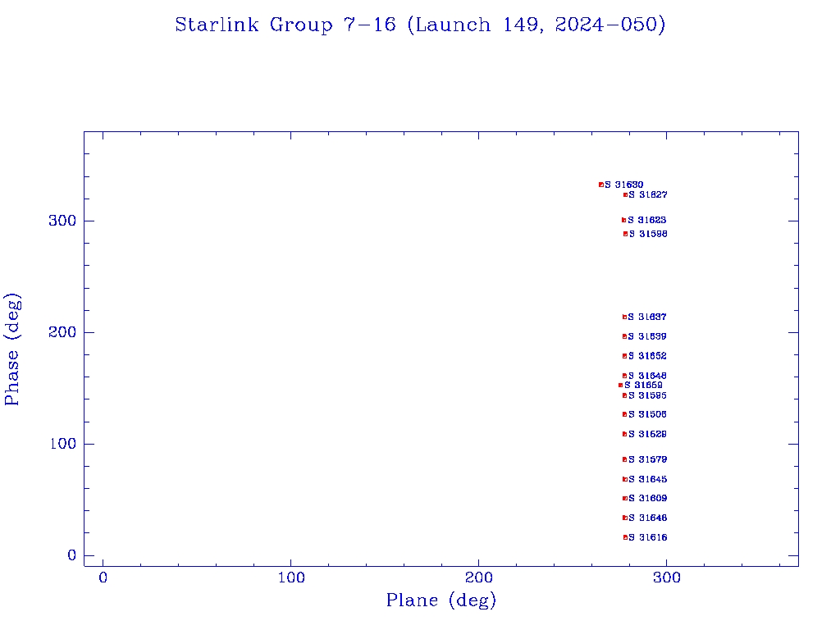Click the 200 tick label on the Plane axis

click(x=479, y=577)
